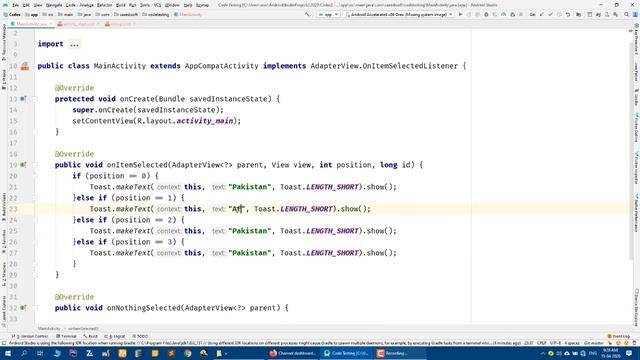Collapse the if position == 0 block fold
Screen dimensions: 640x360
click(x=36, y=176)
